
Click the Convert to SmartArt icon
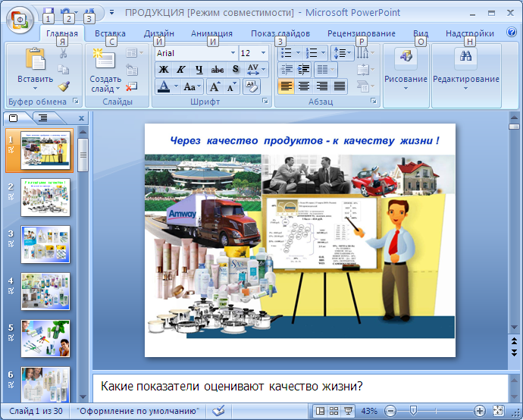(365, 86)
